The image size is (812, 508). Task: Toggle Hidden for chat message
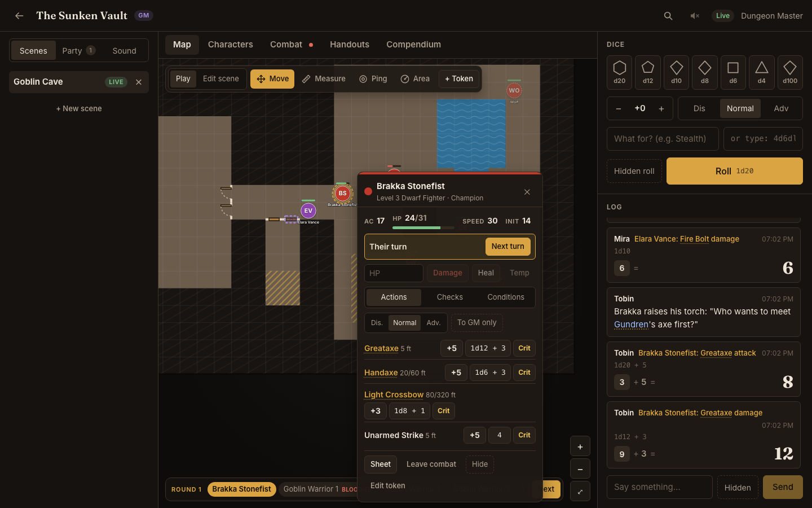point(738,488)
